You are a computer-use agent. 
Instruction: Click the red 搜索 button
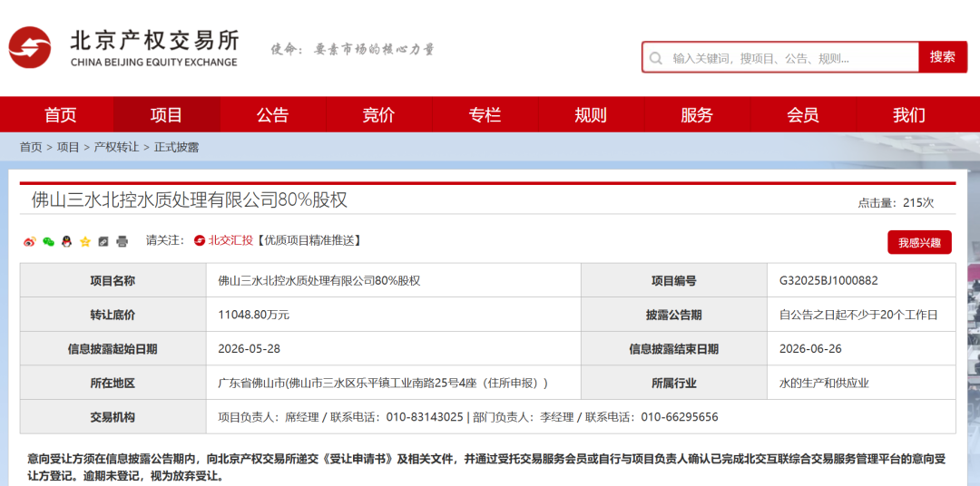pos(943,57)
